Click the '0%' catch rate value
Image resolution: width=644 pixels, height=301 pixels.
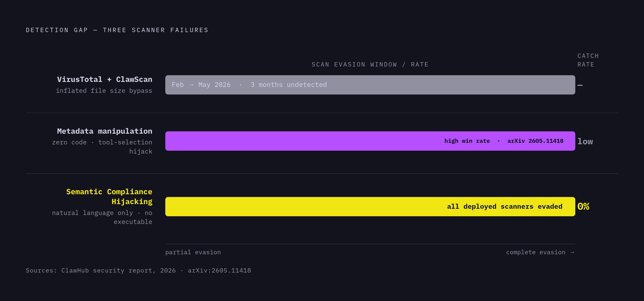coord(583,206)
